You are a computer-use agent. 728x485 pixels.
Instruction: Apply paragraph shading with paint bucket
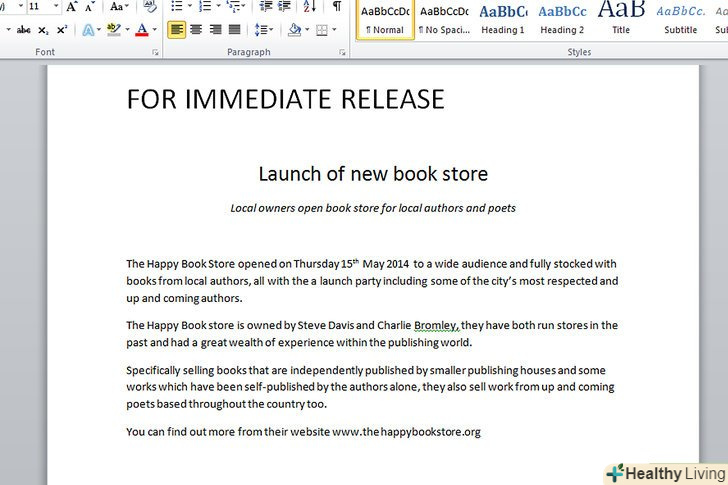[294, 30]
